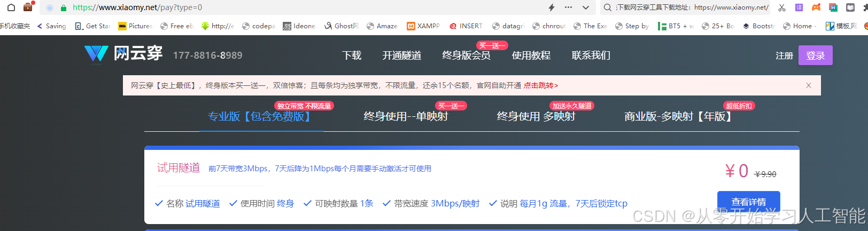Click the 查看详情 button

coord(749,202)
